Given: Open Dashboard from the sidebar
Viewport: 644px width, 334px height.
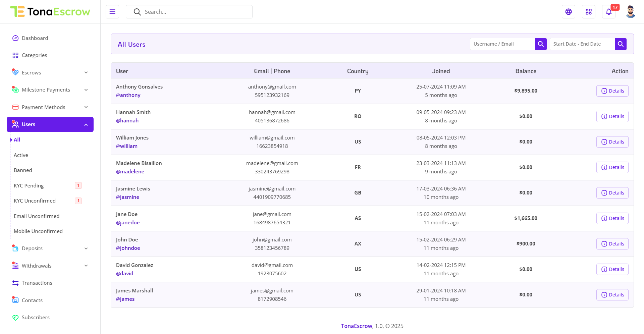Looking at the screenshot, I should (x=35, y=38).
